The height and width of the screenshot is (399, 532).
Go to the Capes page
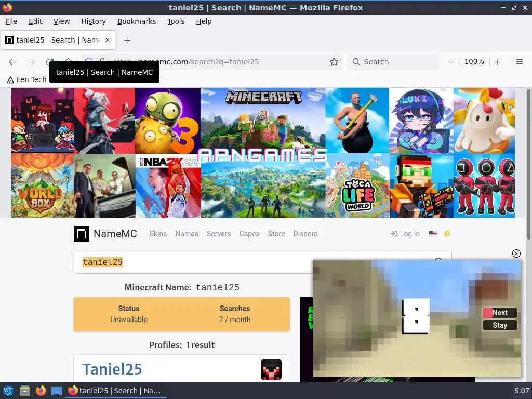(249, 234)
